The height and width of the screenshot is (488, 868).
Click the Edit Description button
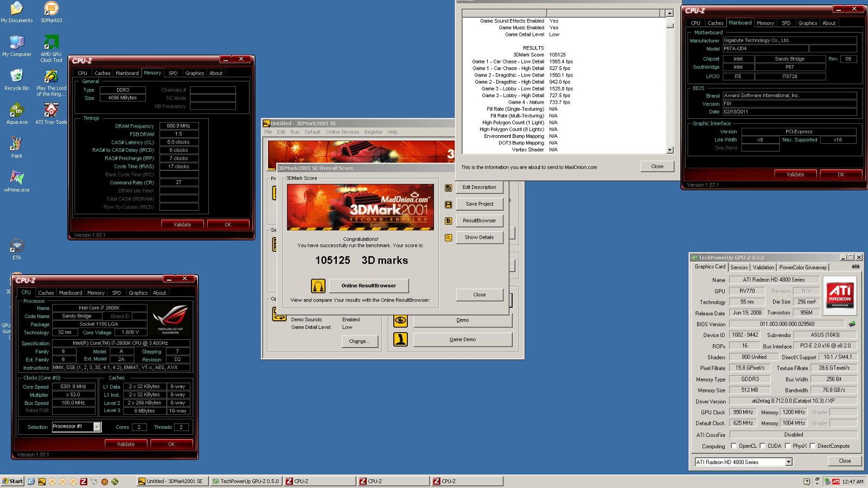click(x=479, y=187)
